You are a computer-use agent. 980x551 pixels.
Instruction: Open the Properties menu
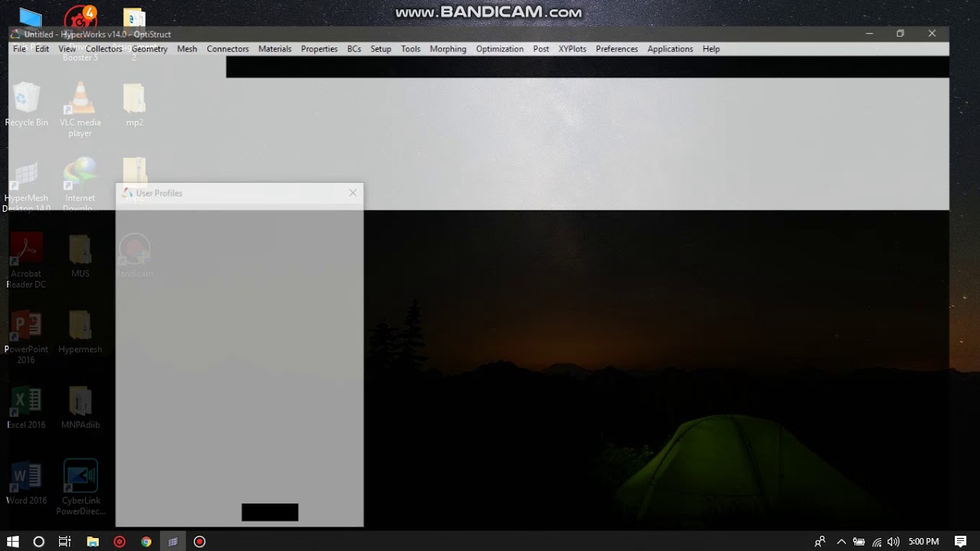coord(319,49)
